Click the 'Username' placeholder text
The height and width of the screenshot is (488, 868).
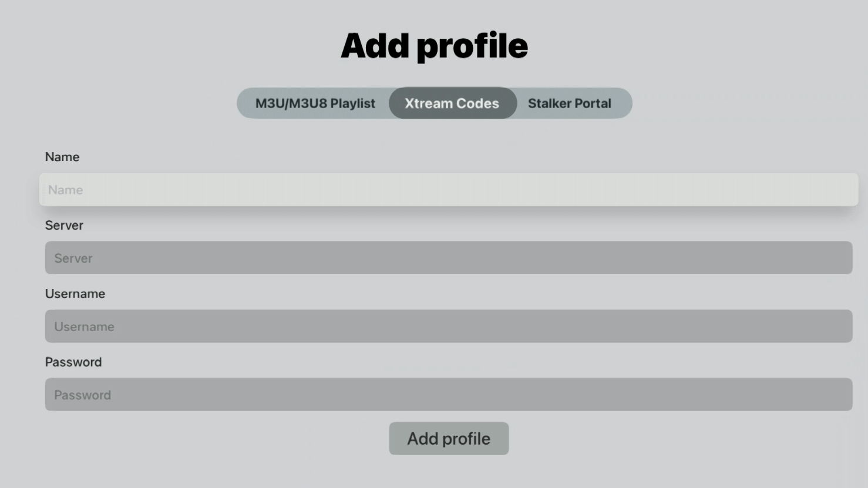tap(84, 327)
